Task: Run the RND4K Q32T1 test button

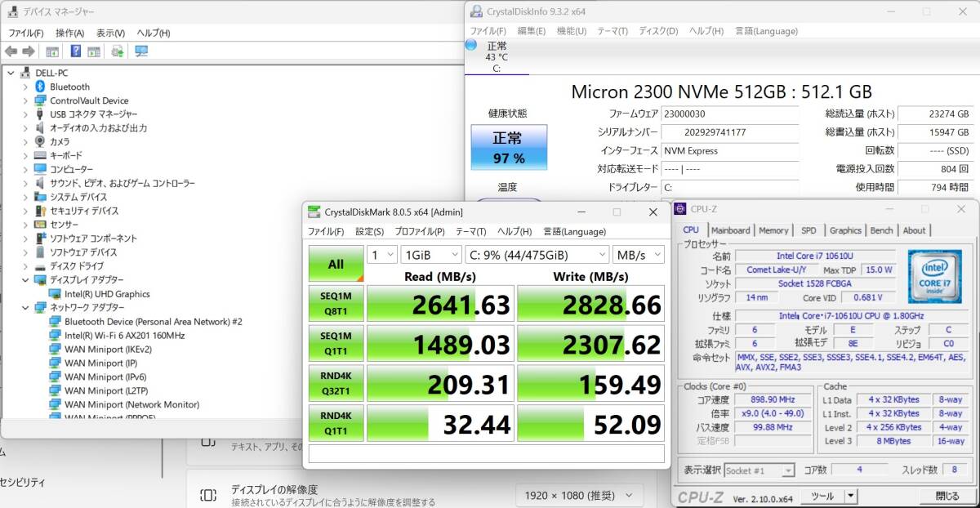Action: click(336, 383)
